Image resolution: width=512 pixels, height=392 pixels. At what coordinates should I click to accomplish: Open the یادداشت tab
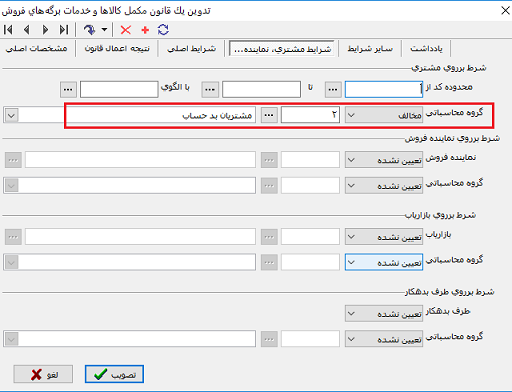coord(426,49)
